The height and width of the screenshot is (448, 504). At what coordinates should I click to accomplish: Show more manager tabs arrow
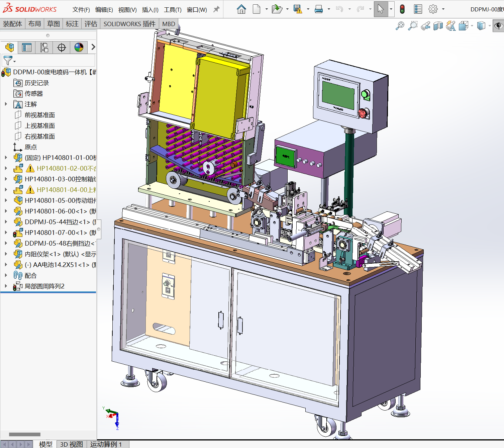coord(93,47)
